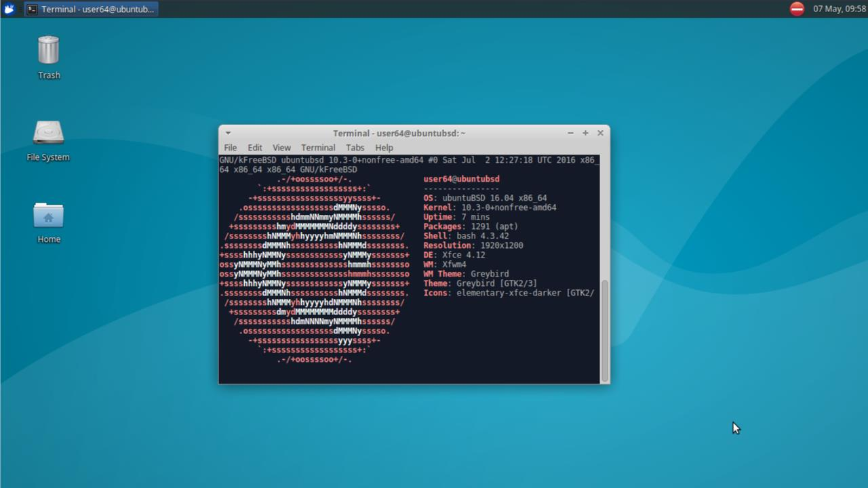Expand the View menu in Terminal

(x=281, y=148)
